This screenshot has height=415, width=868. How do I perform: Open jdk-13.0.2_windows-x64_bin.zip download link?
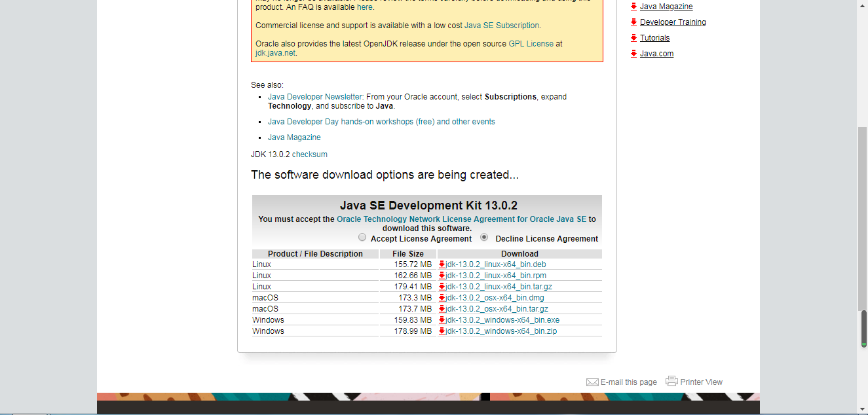pyautogui.click(x=502, y=331)
